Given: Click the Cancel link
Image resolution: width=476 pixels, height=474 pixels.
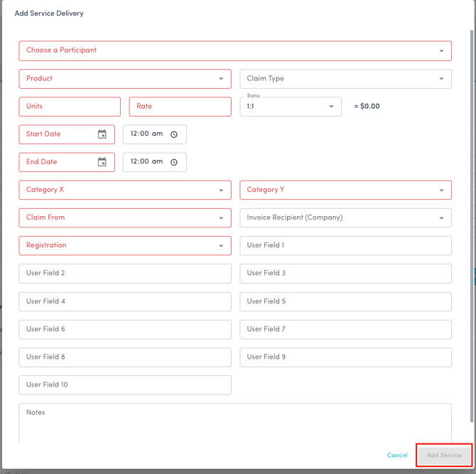Looking at the screenshot, I should coord(397,455).
